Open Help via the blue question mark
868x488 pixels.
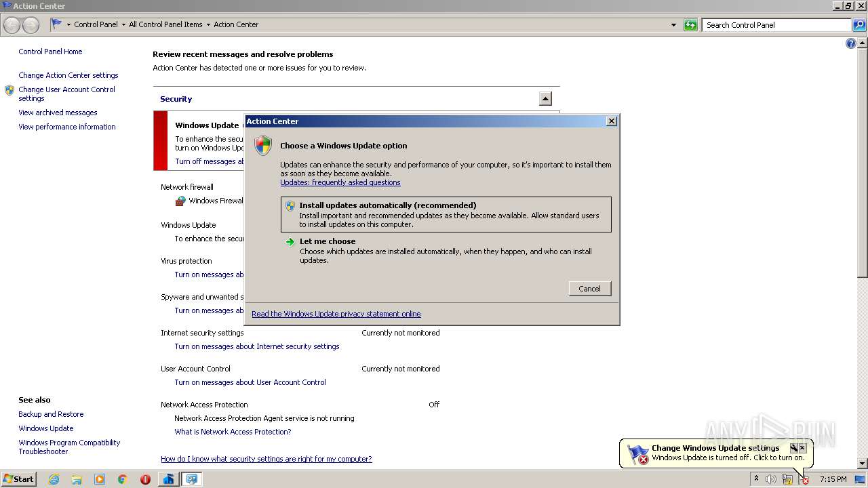point(851,43)
